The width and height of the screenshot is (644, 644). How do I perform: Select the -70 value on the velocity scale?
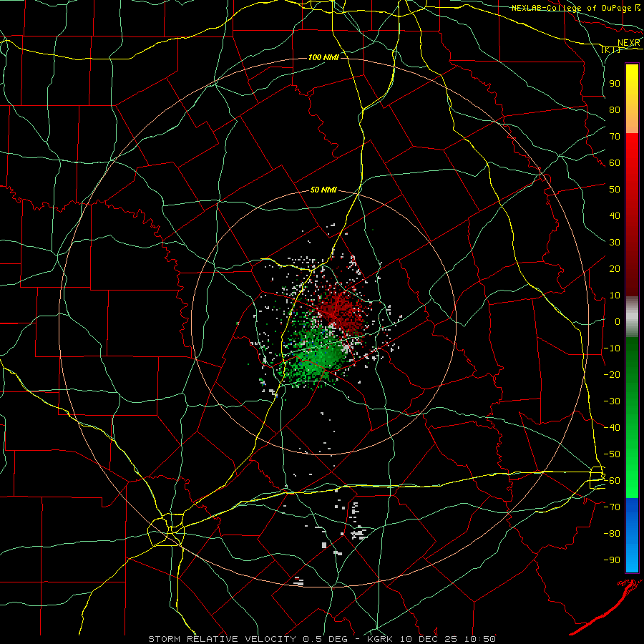(x=612, y=507)
